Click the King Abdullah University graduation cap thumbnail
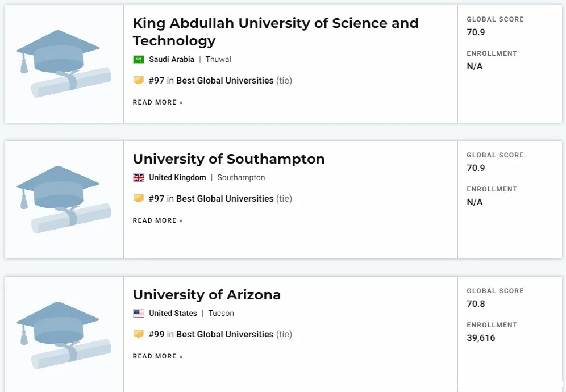The image size is (566, 392). pyautogui.click(x=64, y=64)
